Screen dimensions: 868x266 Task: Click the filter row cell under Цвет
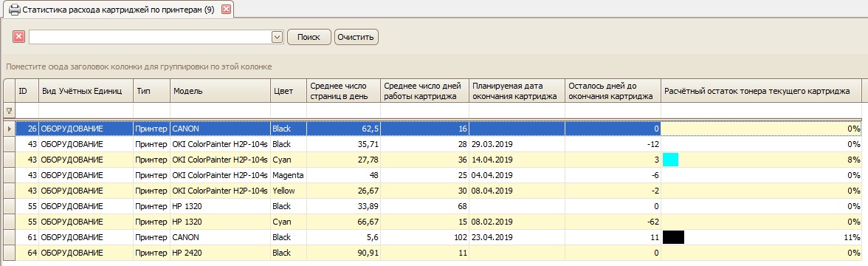(289, 111)
